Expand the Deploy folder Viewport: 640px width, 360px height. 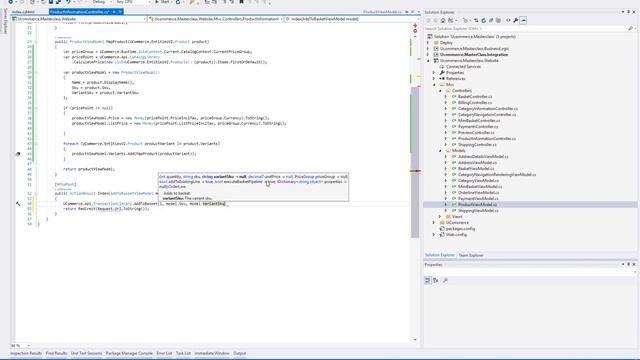coord(428,42)
